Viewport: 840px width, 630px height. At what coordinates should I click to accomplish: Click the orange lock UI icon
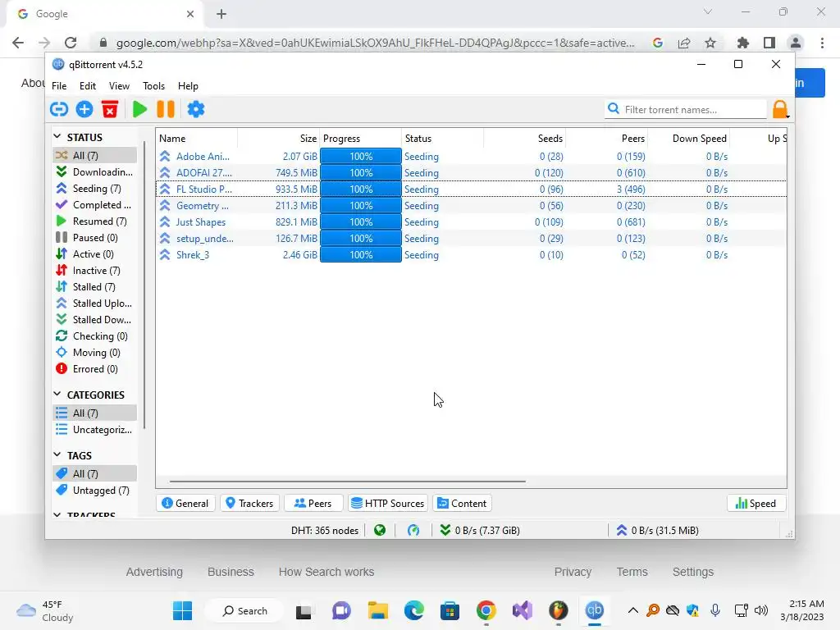(780, 109)
